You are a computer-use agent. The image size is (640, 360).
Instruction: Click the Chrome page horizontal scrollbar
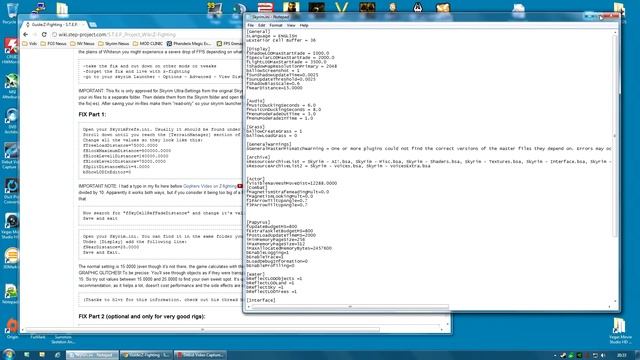tap(203, 329)
